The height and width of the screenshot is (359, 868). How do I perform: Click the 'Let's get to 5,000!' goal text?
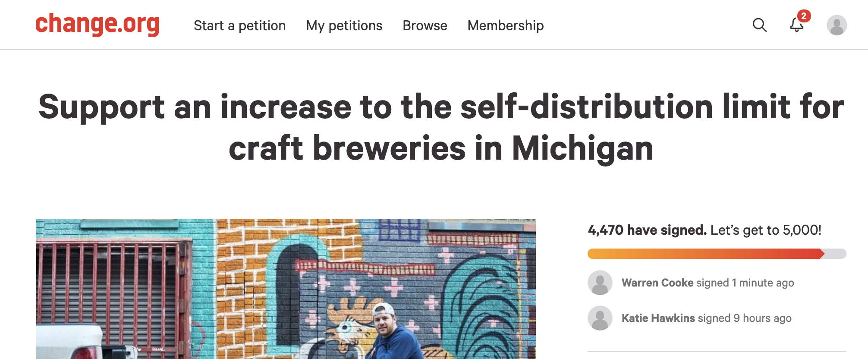(766, 230)
